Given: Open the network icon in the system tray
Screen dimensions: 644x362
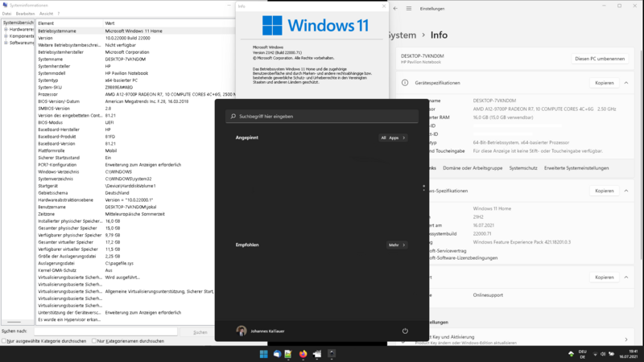Looking at the screenshot, I should pos(595,354).
